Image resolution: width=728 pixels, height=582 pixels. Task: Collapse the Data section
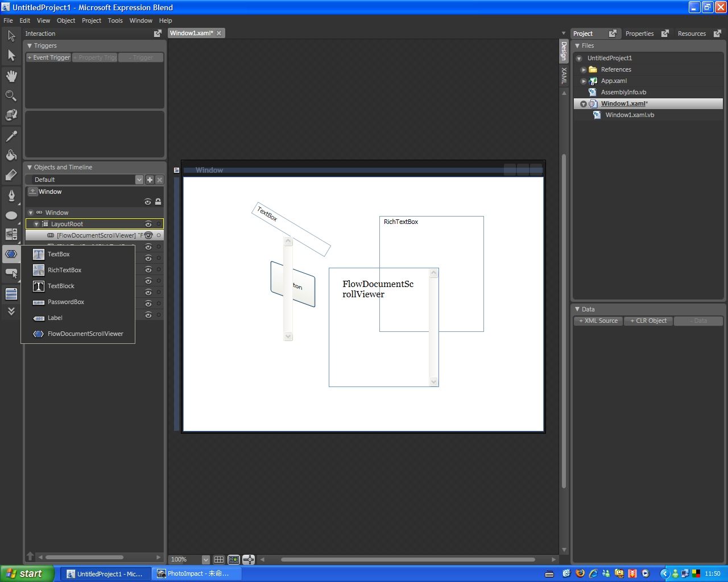pyautogui.click(x=577, y=309)
